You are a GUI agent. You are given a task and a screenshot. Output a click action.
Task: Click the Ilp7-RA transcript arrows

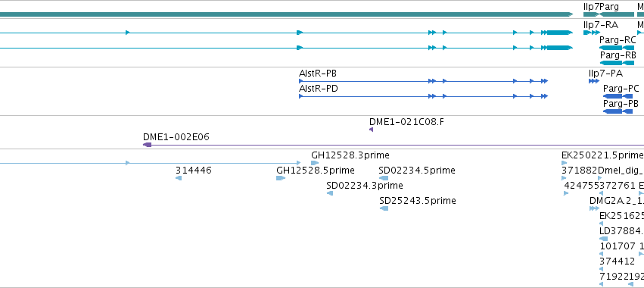point(592,33)
